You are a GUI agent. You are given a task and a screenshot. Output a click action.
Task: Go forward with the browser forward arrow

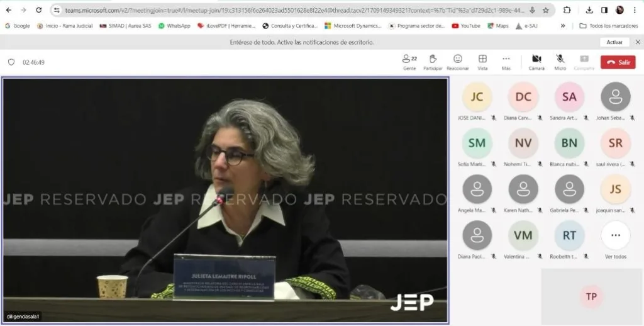(x=23, y=10)
